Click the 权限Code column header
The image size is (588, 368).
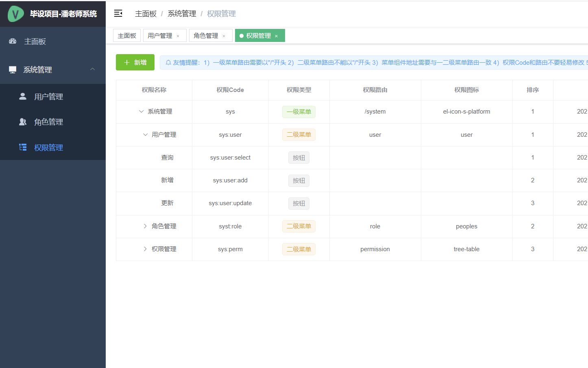pos(230,90)
